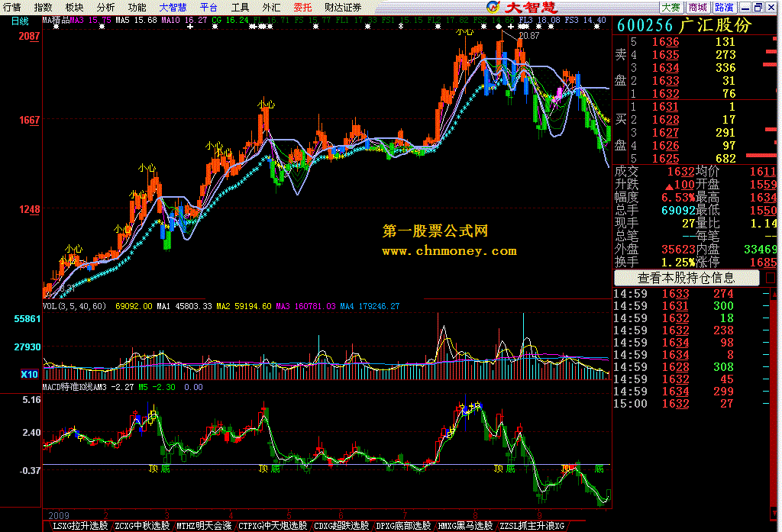The width and height of the screenshot is (782, 532).
Task: Click the hollow diamond info marker above chart
Action: pyautogui.click(x=401, y=27)
